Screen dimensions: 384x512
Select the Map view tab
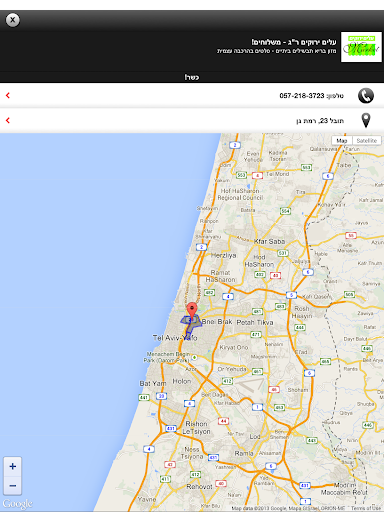click(342, 141)
